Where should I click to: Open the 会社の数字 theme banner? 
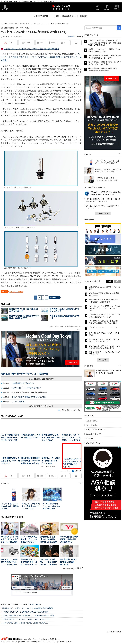103,260
